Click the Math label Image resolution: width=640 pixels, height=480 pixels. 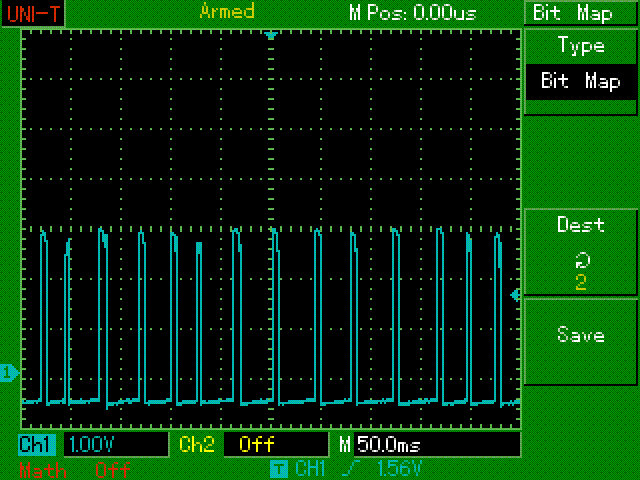click(x=42, y=471)
